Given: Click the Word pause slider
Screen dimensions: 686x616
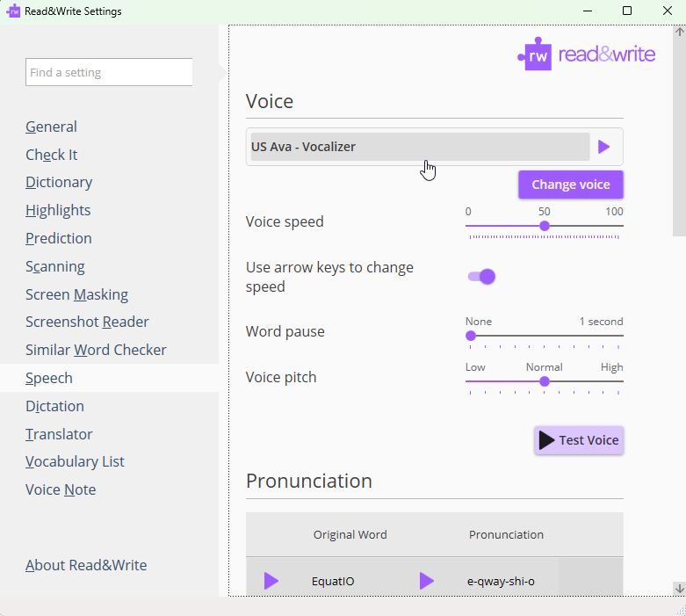Looking at the screenshot, I should tap(545, 336).
